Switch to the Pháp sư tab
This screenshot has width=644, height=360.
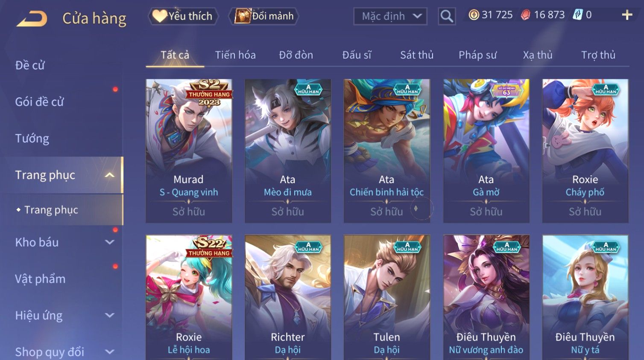click(477, 55)
